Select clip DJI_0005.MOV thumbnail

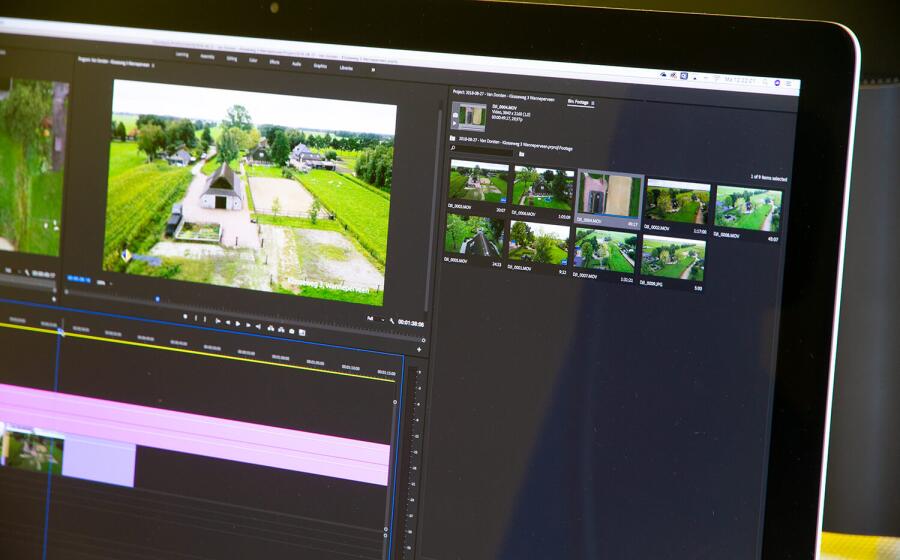click(x=474, y=235)
